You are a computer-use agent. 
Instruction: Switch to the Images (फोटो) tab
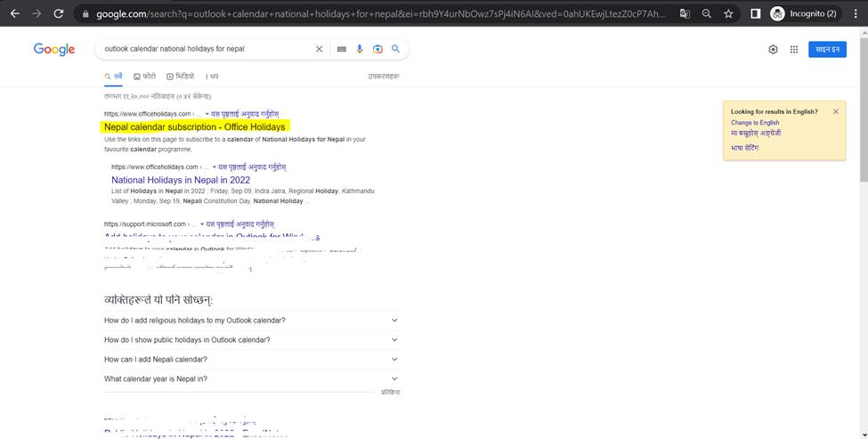(144, 77)
